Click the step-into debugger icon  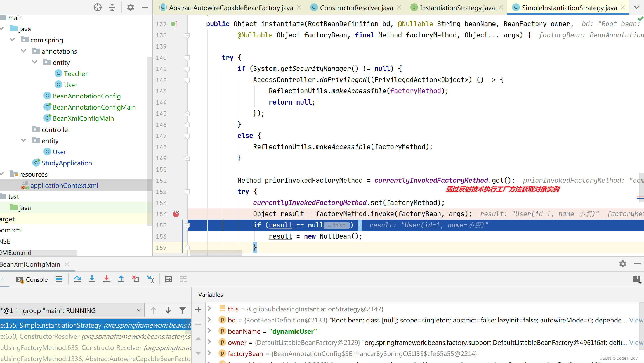point(92,279)
